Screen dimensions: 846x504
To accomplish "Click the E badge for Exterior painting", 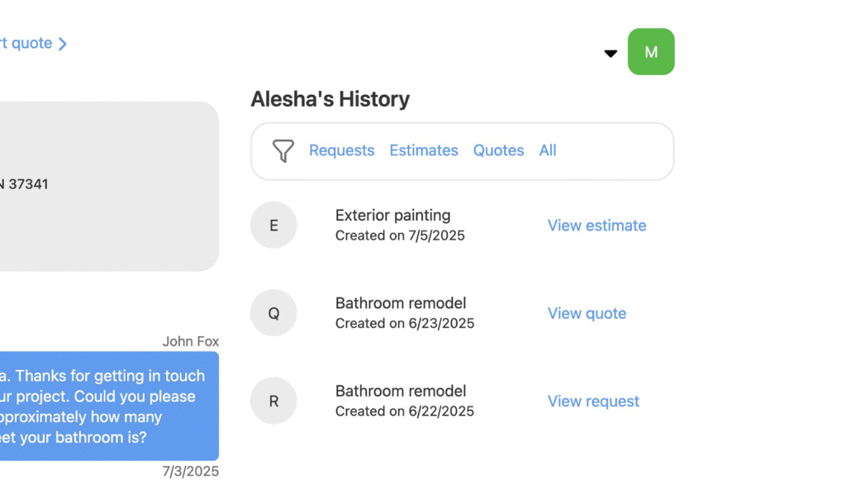I will click(273, 225).
